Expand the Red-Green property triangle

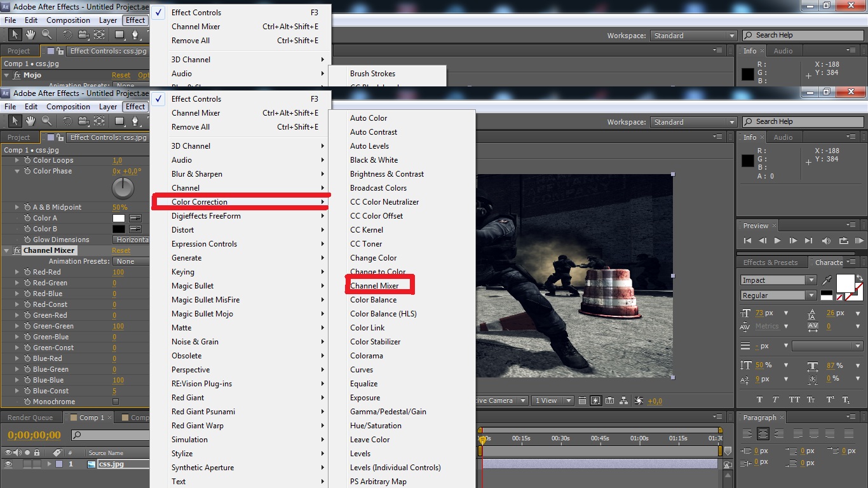pos(17,283)
